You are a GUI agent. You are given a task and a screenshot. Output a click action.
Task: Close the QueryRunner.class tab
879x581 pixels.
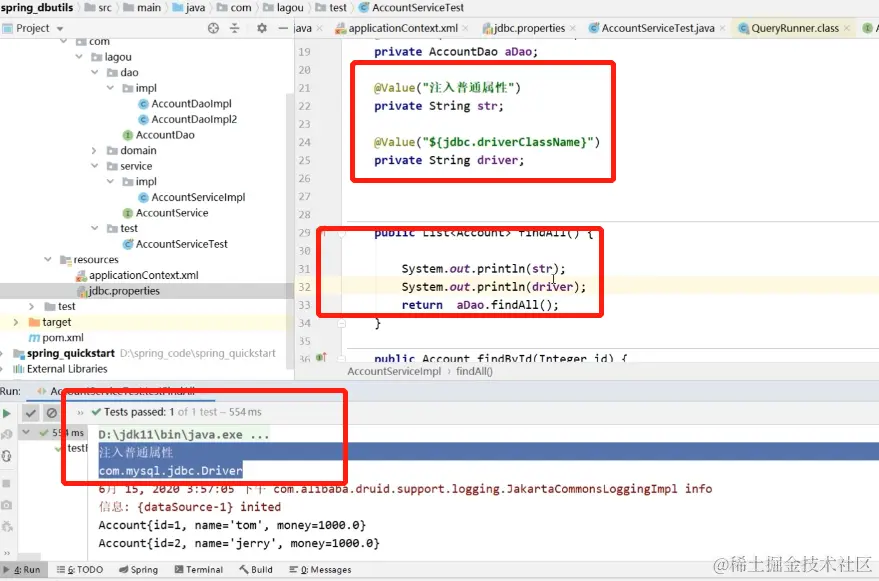tap(847, 28)
